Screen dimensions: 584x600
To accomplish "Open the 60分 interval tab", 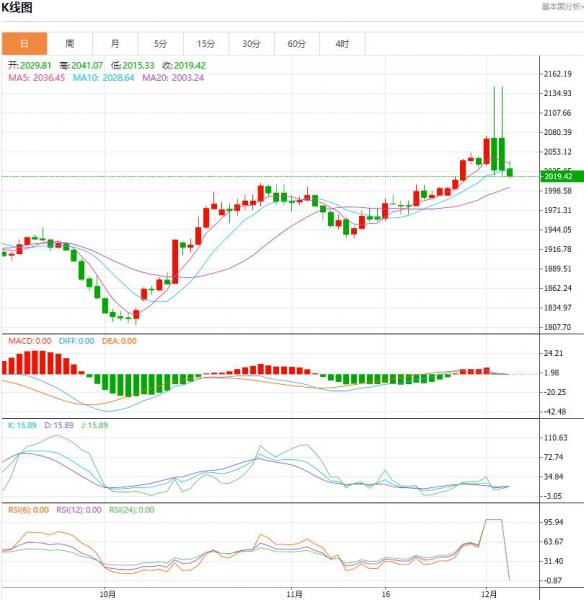I will tap(297, 44).
